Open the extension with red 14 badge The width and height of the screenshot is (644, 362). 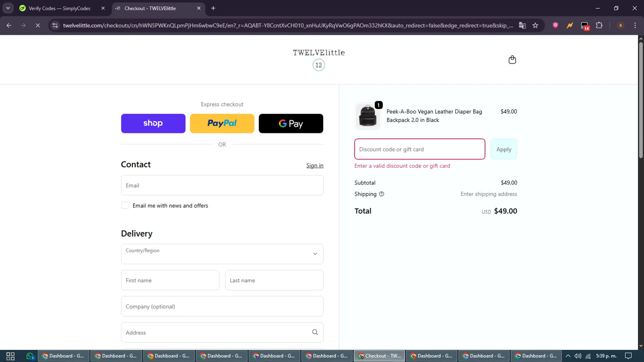point(585,26)
